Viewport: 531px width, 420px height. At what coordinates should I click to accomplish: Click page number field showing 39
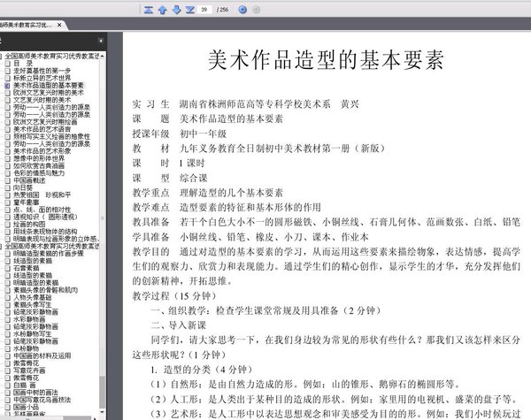tap(205, 10)
